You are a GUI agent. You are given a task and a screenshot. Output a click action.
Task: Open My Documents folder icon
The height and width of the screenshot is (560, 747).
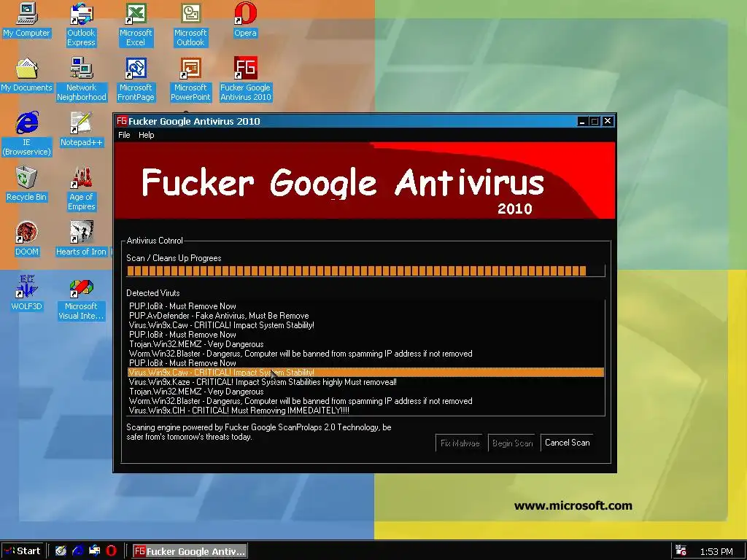coord(27,75)
